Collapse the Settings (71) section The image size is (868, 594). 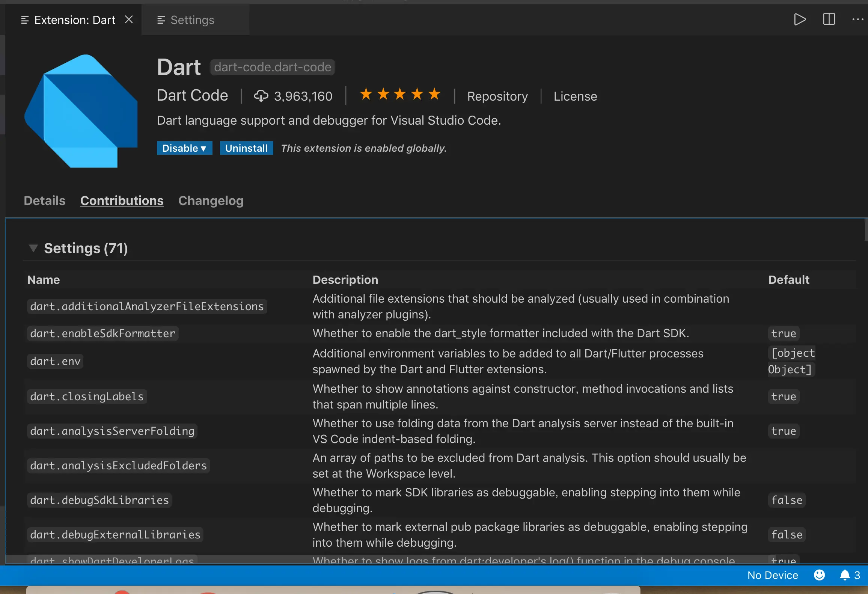pos(33,248)
